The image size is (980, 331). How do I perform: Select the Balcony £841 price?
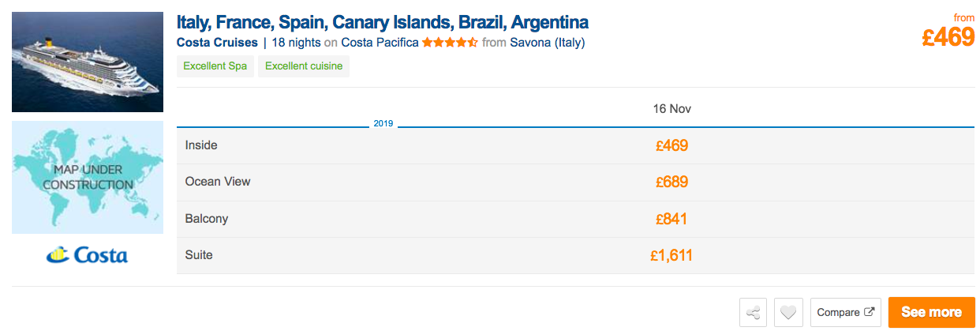tap(671, 219)
